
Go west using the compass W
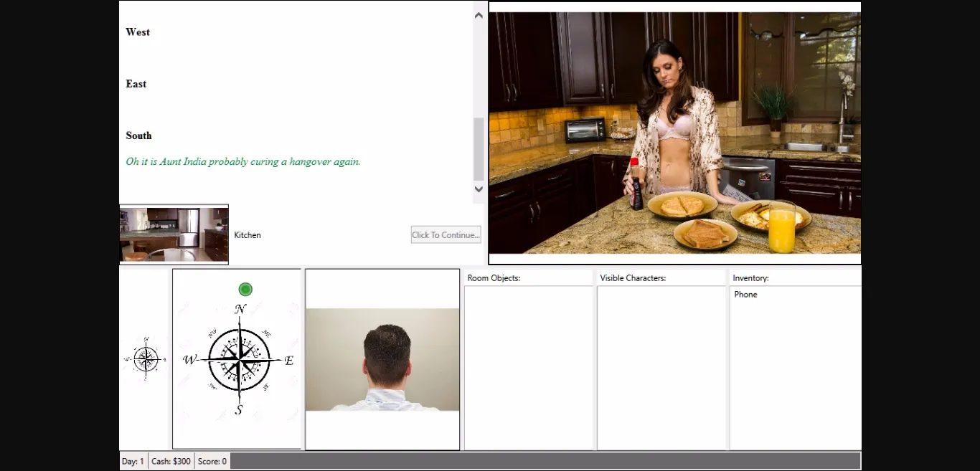[x=189, y=360]
